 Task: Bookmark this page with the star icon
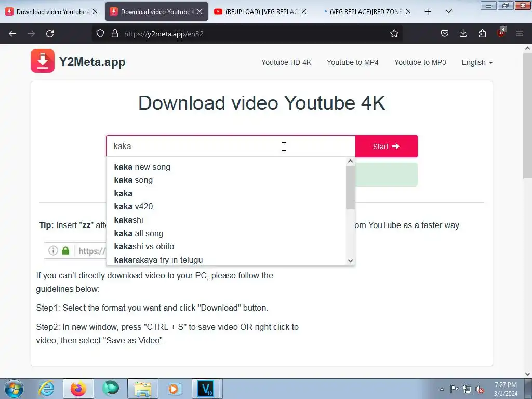coord(394,34)
